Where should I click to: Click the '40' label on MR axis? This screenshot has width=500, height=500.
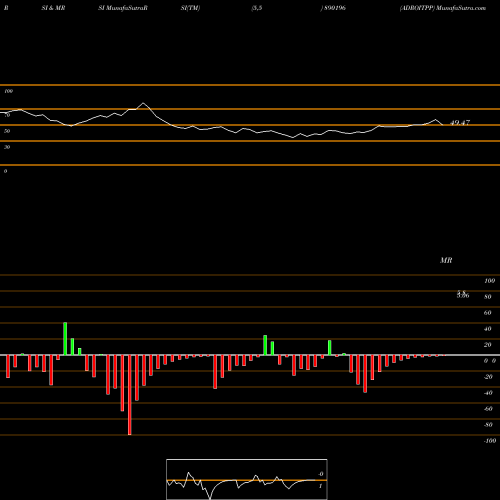click(x=488, y=329)
